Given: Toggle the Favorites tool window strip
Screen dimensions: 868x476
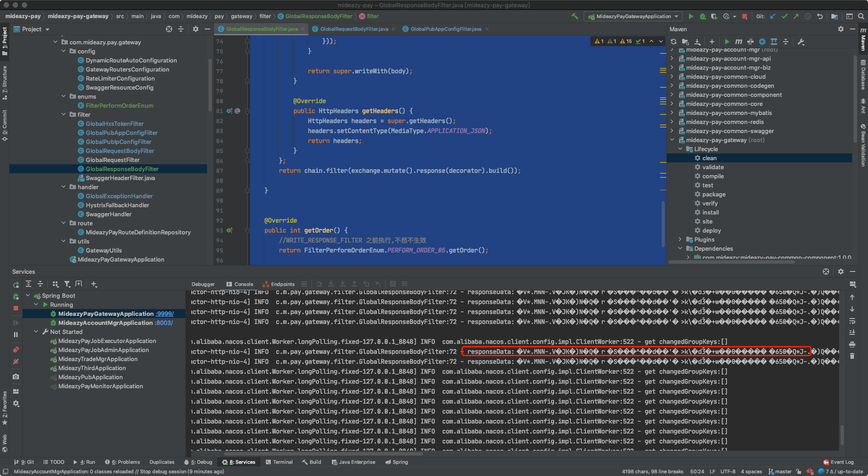Looking at the screenshot, I should click(x=5, y=408).
